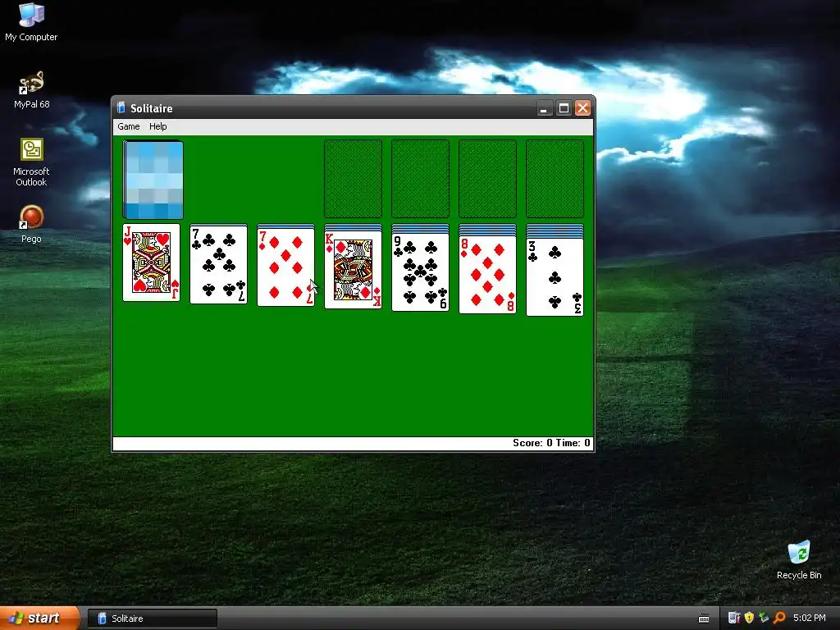Minimize the Solitaire window
The height and width of the screenshot is (630, 840).
[x=545, y=108]
